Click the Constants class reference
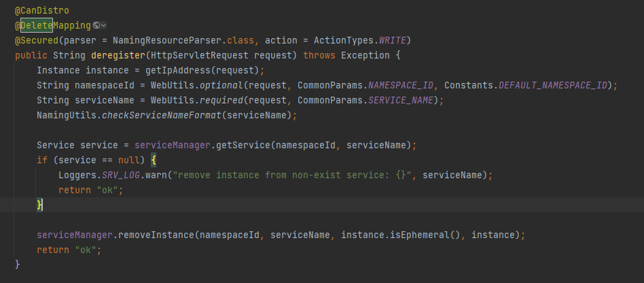644x283 pixels. pos(469,86)
